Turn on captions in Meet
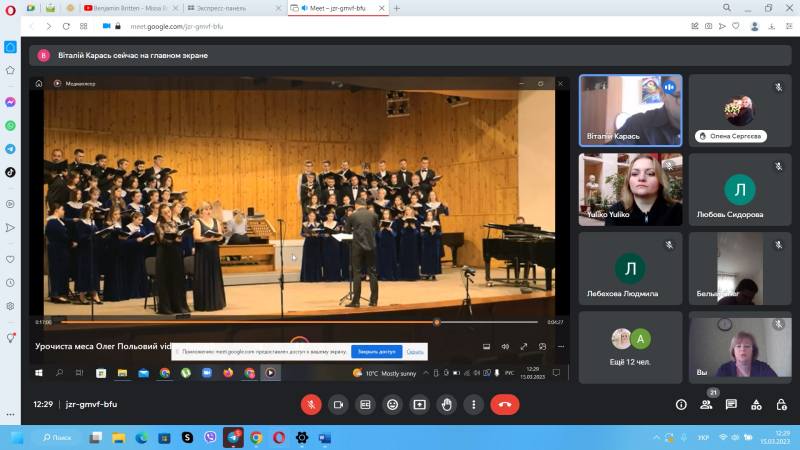 click(365, 405)
